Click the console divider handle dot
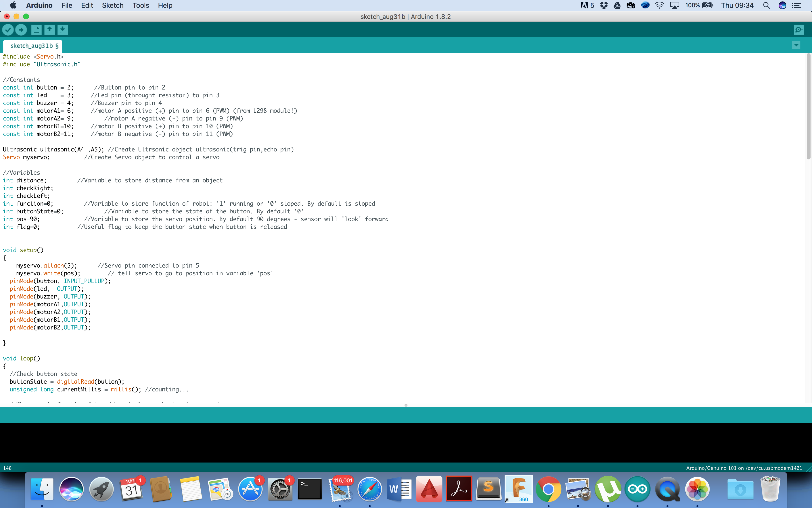 [x=406, y=405]
